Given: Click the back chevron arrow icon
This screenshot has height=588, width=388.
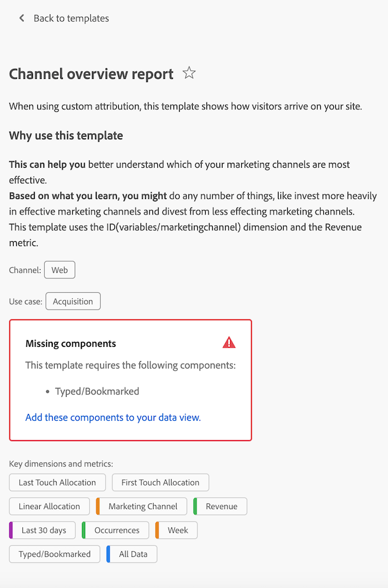Looking at the screenshot, I should [x=22, y=18].
